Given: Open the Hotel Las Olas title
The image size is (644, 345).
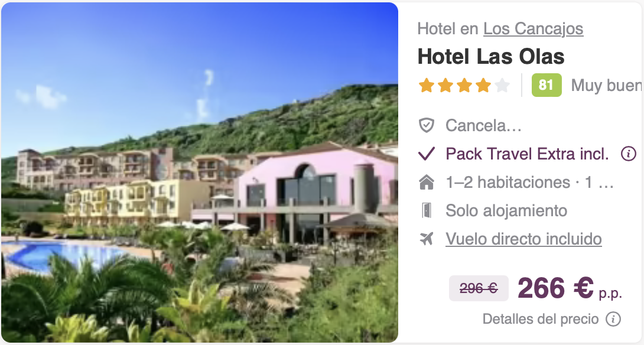Looking at the screenshot, I should pyautogui.click(x=491, y=56).
